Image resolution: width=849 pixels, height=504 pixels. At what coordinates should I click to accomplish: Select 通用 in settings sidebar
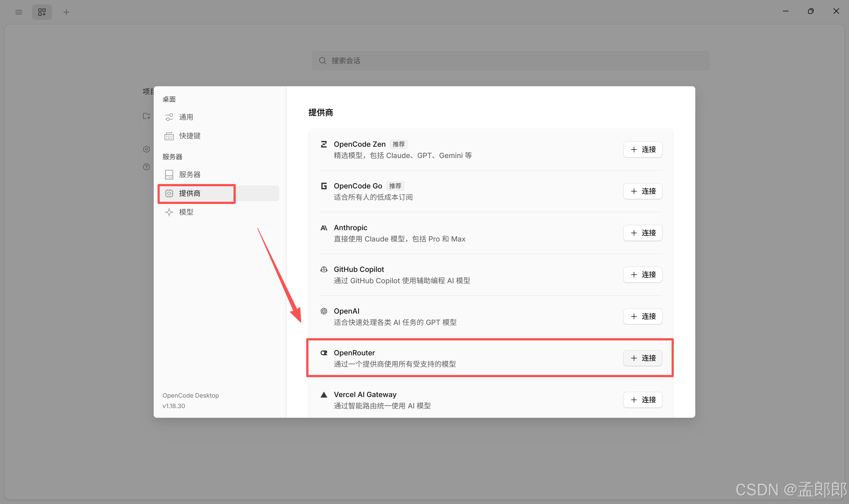pyautogui.click(x=219, y=117)
